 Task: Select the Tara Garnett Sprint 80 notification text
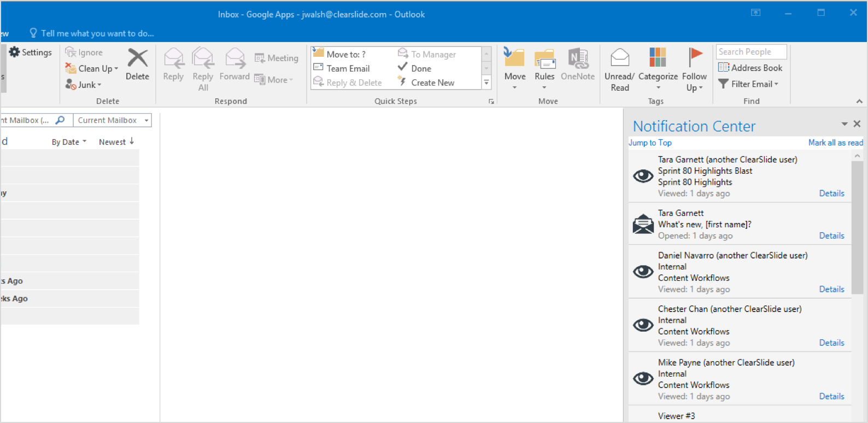coord(727,176)
